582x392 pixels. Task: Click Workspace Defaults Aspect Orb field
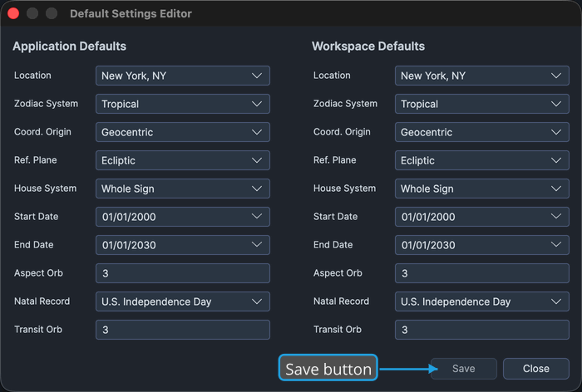pos(481,273)
